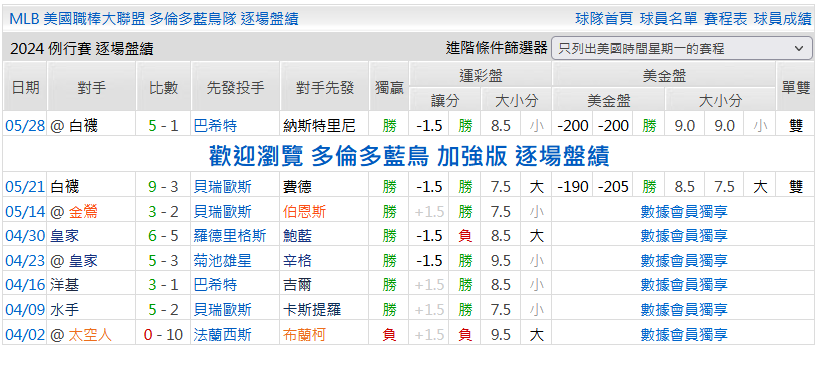819x375 pixels.
Task: Click opposing starter 卡斯提羅
Action: [x=312, y=310]
